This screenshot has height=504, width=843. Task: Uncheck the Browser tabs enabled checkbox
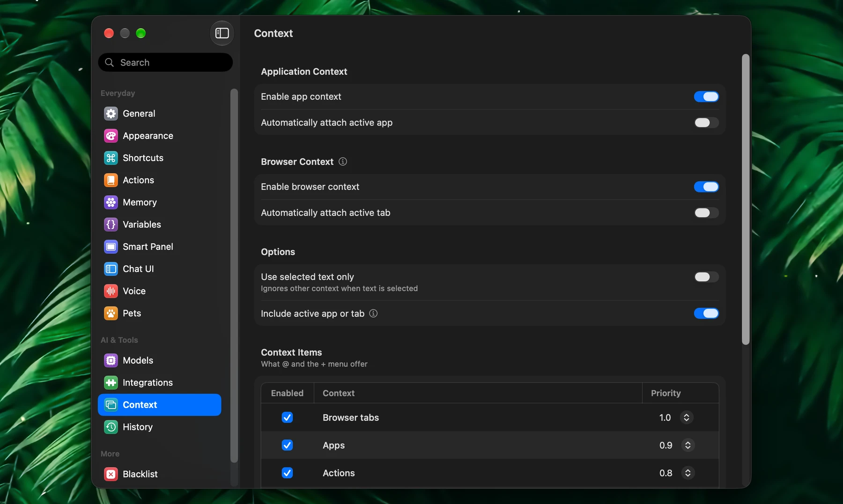click(x=287, y=417)
